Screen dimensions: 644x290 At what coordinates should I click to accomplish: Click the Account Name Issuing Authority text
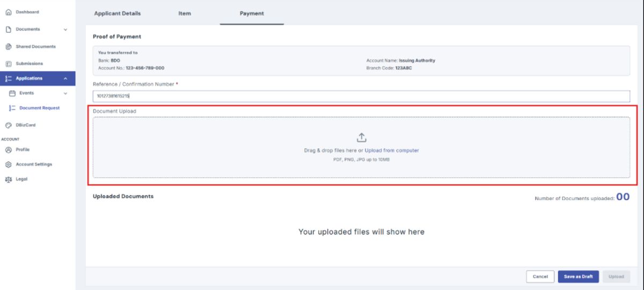401,61
